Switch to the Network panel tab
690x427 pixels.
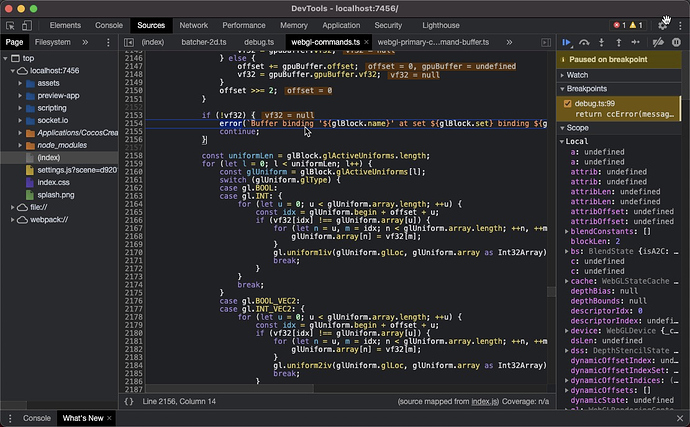[194, 24]
